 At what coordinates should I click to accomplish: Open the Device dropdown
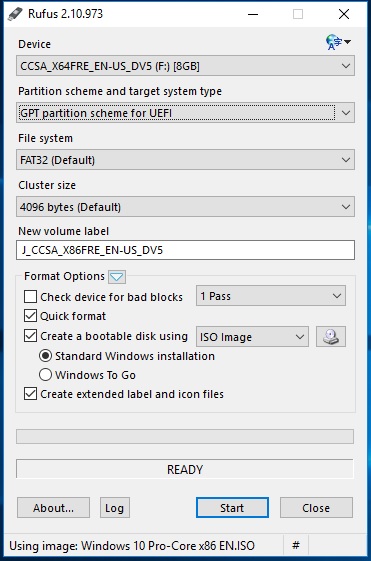click(185, 66)
